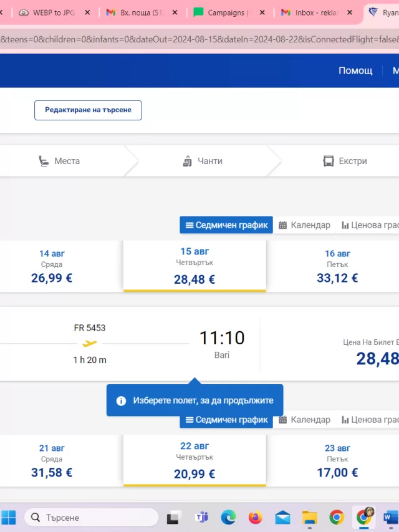399x532 pixels.
Task: Open Word from the taskbar
Action: (391, 518)
